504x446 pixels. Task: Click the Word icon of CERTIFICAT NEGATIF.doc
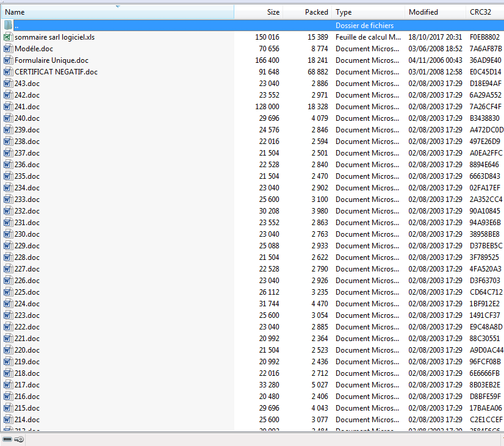(x=8, y=72)
